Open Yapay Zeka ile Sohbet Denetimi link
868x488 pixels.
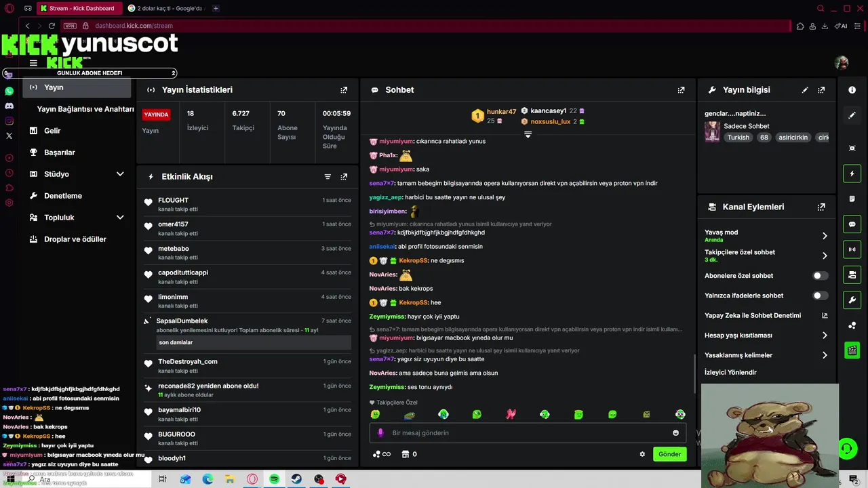pyautogui.click(x=766, y=315)
